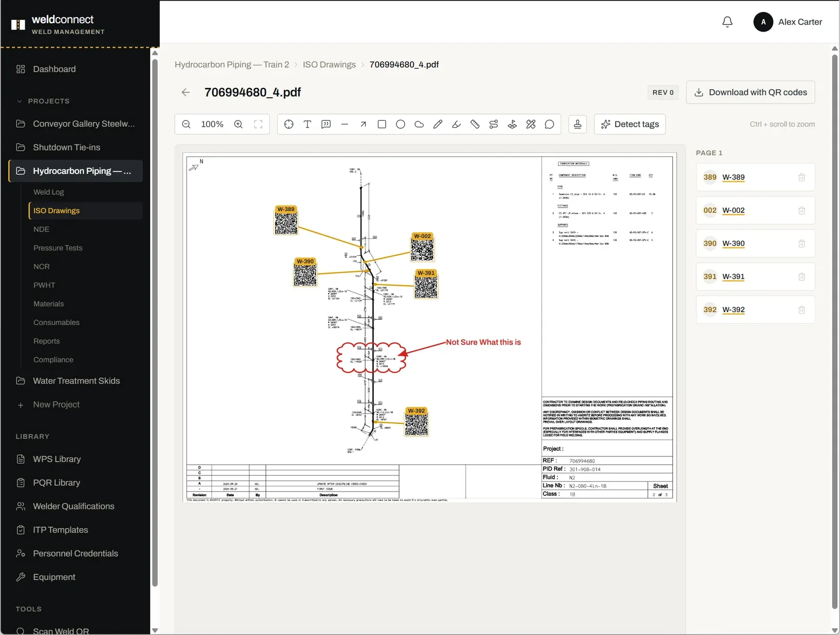Screen dimensions: 840x635
Task: Open Shutdown Tie-ins project
Action: 76,148
